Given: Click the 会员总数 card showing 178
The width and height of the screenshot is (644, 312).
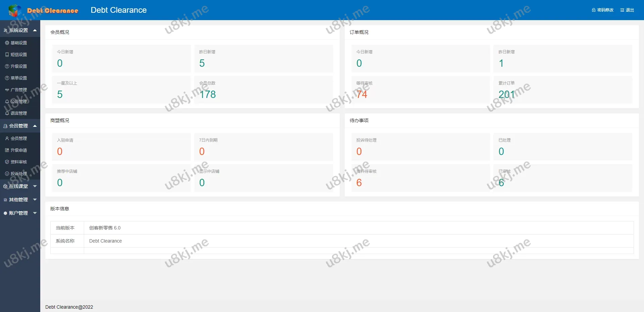Looking at the screenshot, I should [263, 90].
